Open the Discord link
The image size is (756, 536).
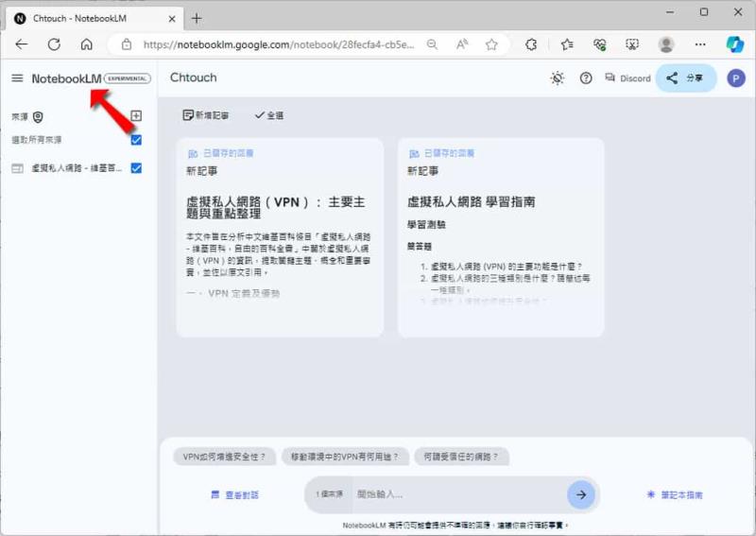point(627,78)
